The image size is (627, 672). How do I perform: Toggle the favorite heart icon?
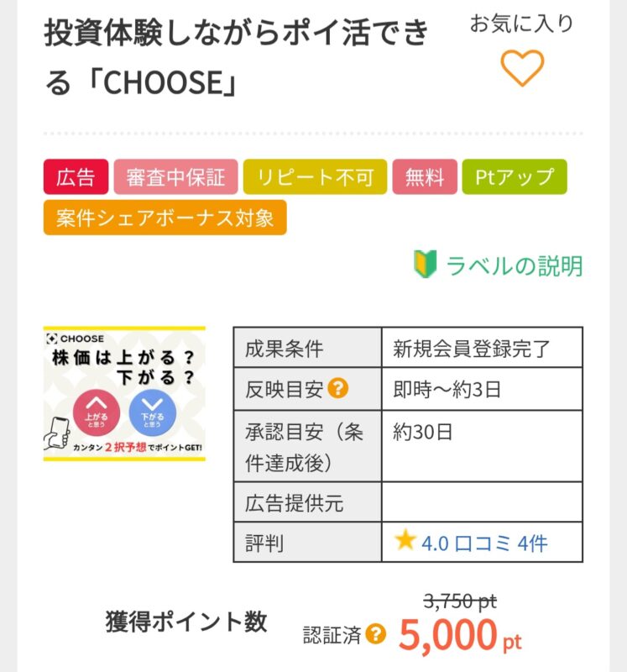[x=522, y=68]
